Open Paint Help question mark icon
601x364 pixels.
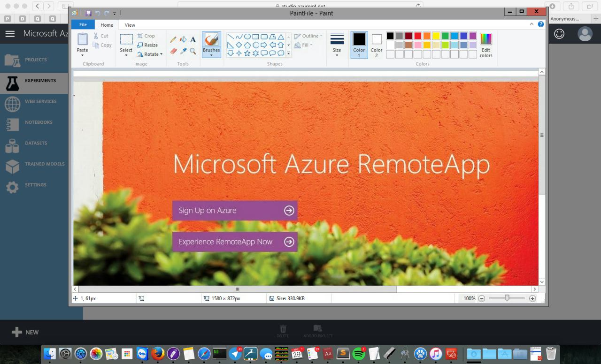[x=541, y=24]
